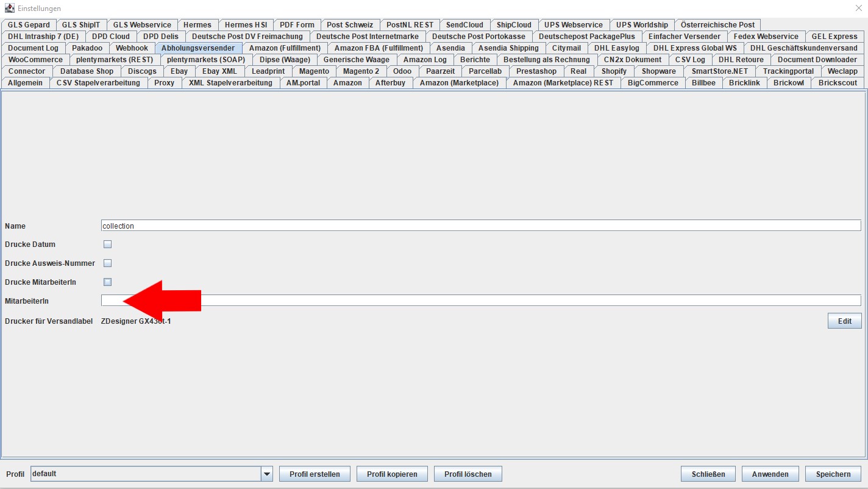
Task: Click Edit for the Versandlabel printer
Action: [844, 321]
